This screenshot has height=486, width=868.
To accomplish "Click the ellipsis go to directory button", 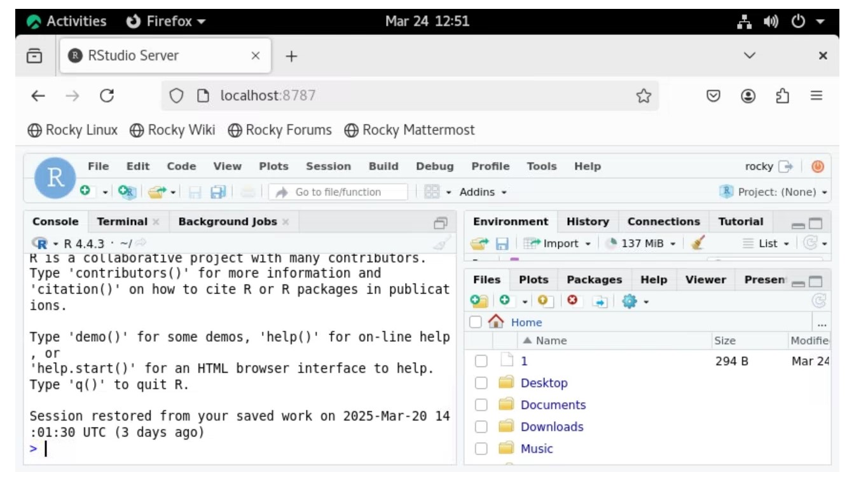I will pyautogui.click(x=822, y=323).
